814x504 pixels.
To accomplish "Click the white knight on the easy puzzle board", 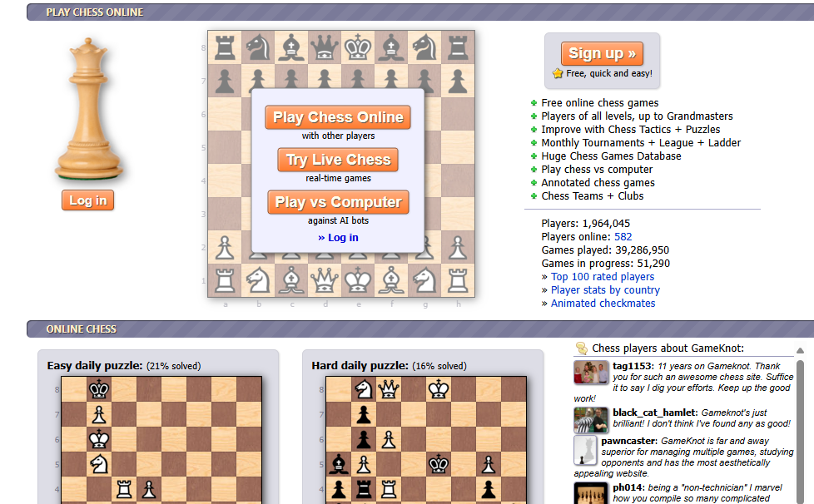I will (99, 466).
